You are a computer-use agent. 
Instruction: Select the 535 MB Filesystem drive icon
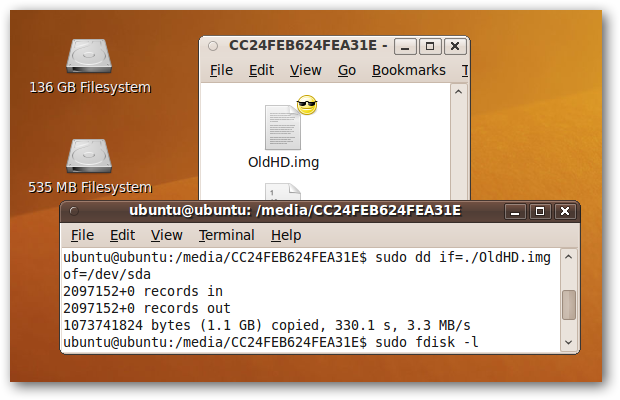pos(89,156)
